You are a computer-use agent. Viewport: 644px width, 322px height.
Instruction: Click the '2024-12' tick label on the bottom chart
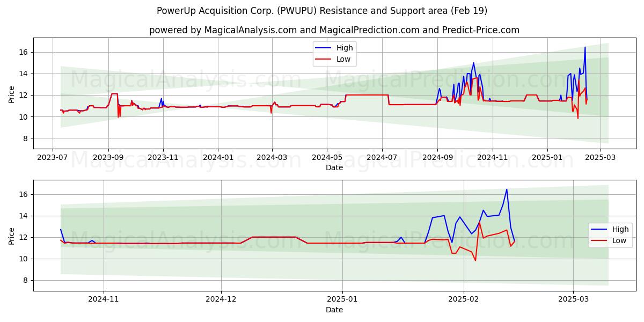click(x=221, y=299)
